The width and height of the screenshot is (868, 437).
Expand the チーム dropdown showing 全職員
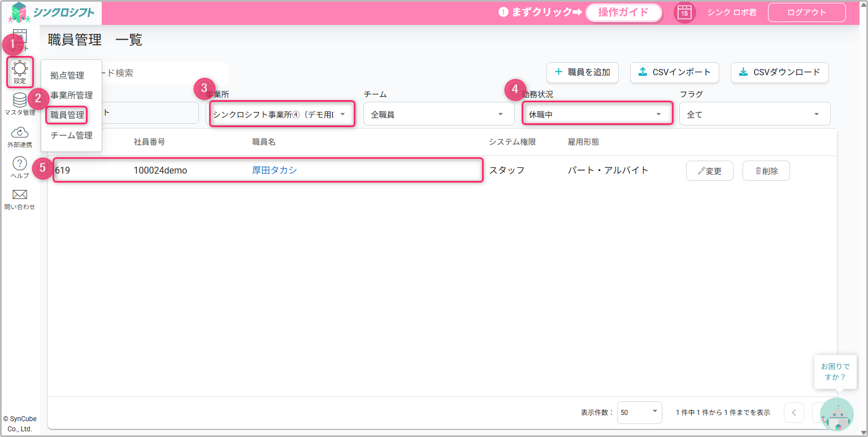pyautogui.click(x=439, y=114)
